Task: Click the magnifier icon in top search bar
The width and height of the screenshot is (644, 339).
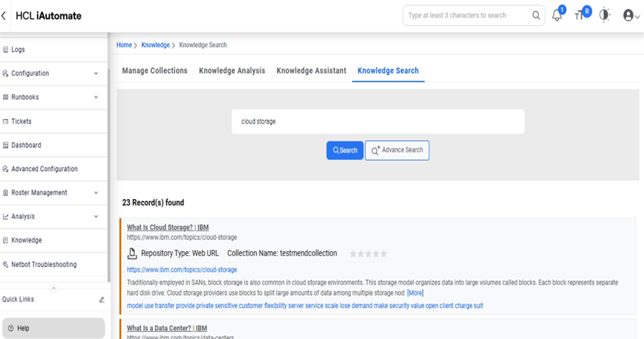Action: click(x=536, y=15)
